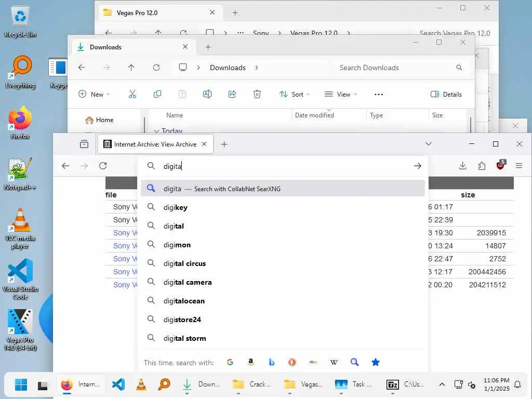This screenshot has width=532, height=399.
Task: Open Firefox View icon left of tab
Action: (84, 144)
